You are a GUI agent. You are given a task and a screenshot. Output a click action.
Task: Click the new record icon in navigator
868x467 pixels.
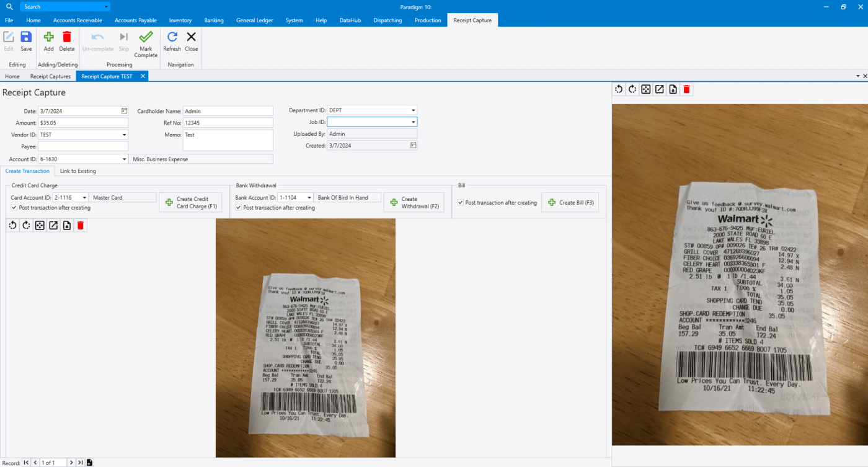click(89, 463)
